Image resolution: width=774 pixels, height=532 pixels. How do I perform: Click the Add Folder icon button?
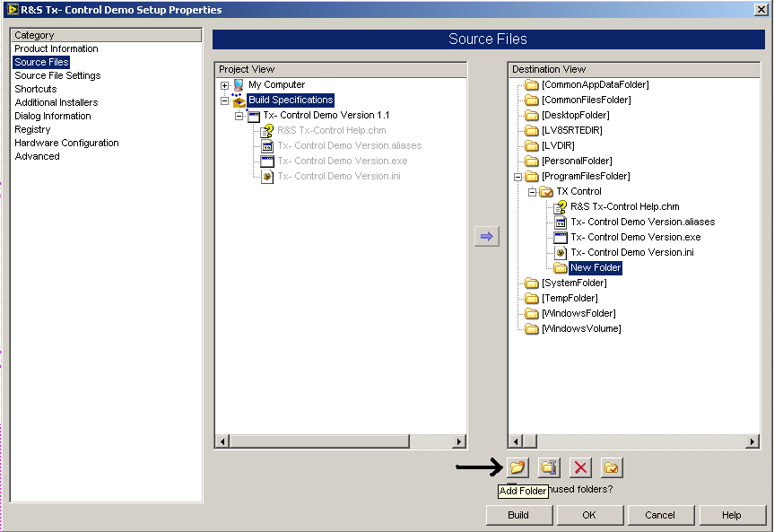pyautogui.click(x=517, y=467)
